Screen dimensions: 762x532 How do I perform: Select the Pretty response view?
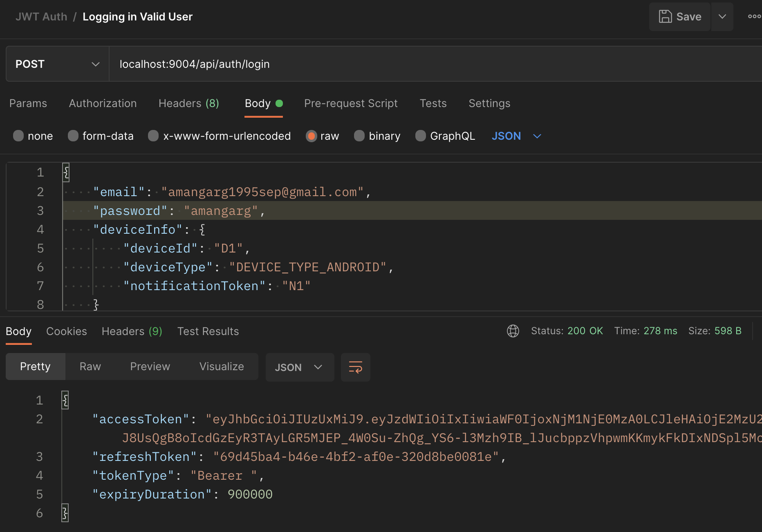[36, 367]
